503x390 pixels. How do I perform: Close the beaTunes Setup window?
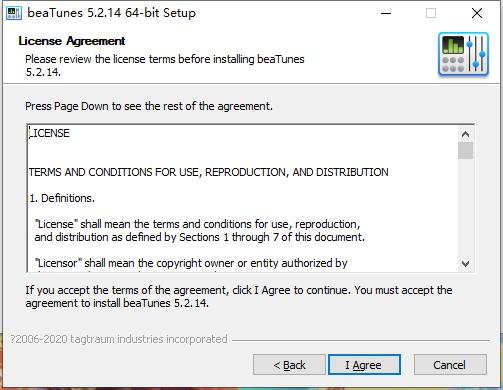pyautogui.click(x=477, y=13)
